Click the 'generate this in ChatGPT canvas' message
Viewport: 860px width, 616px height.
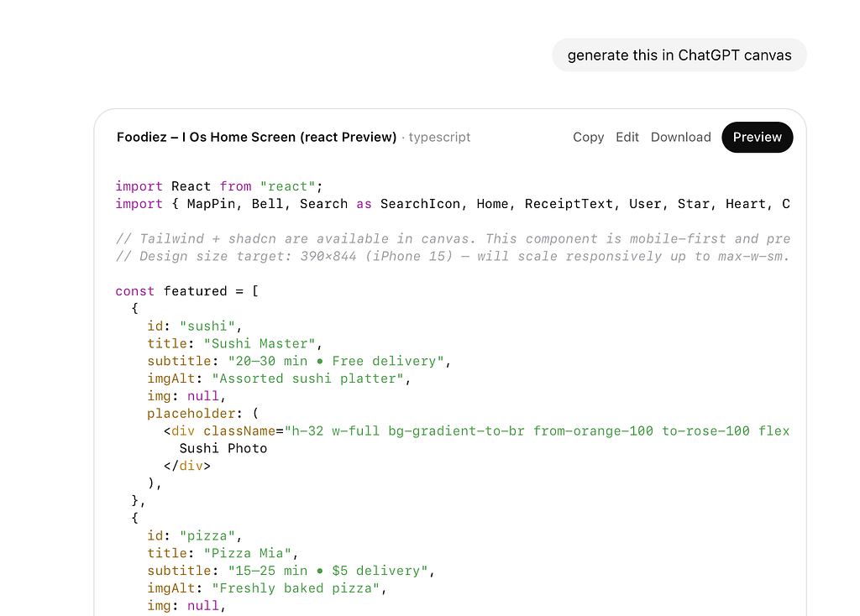pyautogui.click(x=679, y=55)
